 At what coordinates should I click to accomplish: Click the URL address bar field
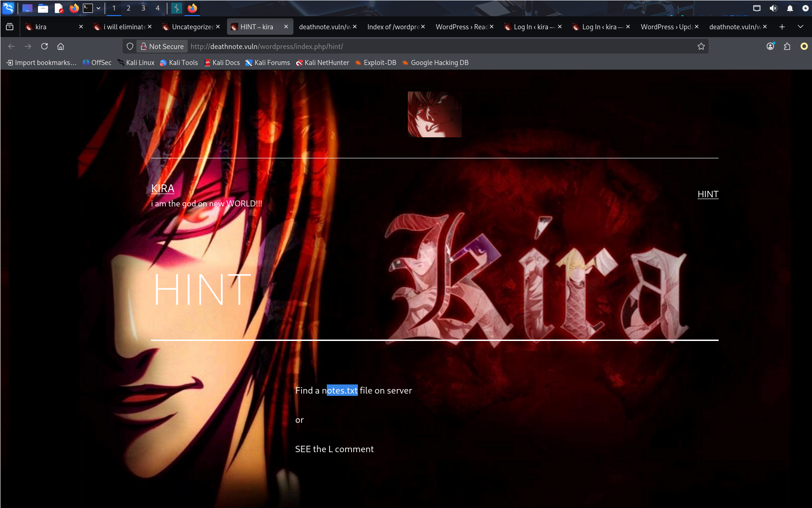pos(439,46)
